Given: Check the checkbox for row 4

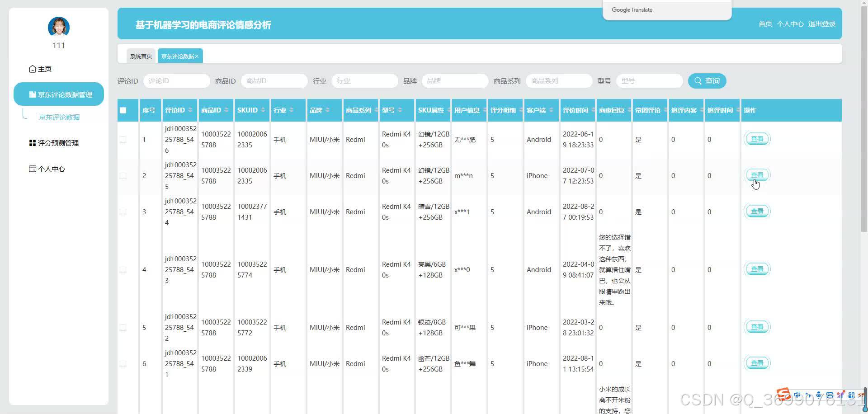Looking at the screenshot, I should click(123, 270).
